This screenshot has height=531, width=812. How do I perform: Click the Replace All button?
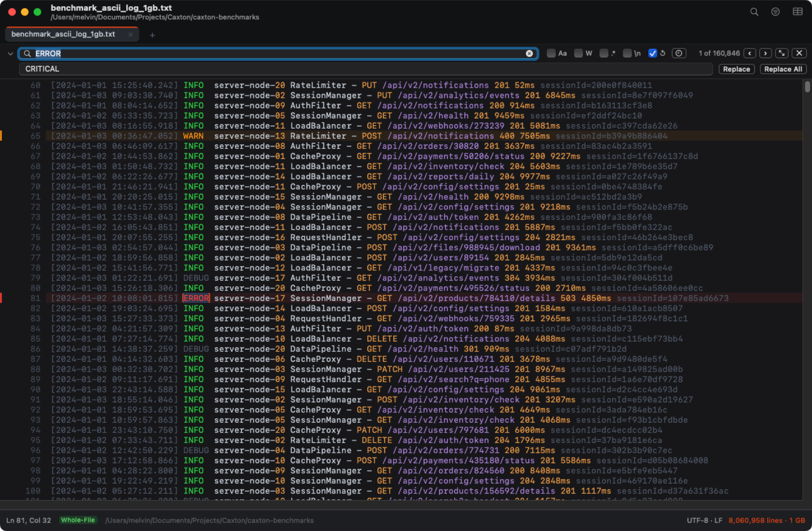[783, 69]
